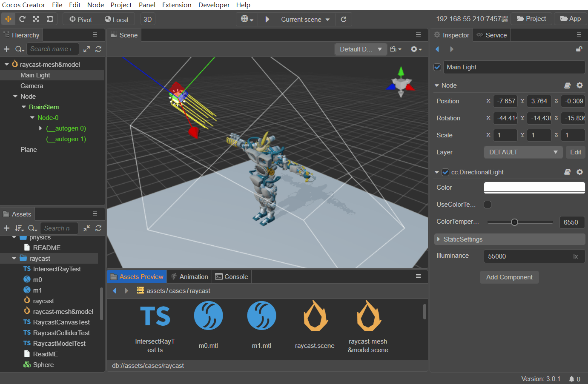Select the Move transform tool
Viewport: 588px width, 384px height.
tap(9, 19)
